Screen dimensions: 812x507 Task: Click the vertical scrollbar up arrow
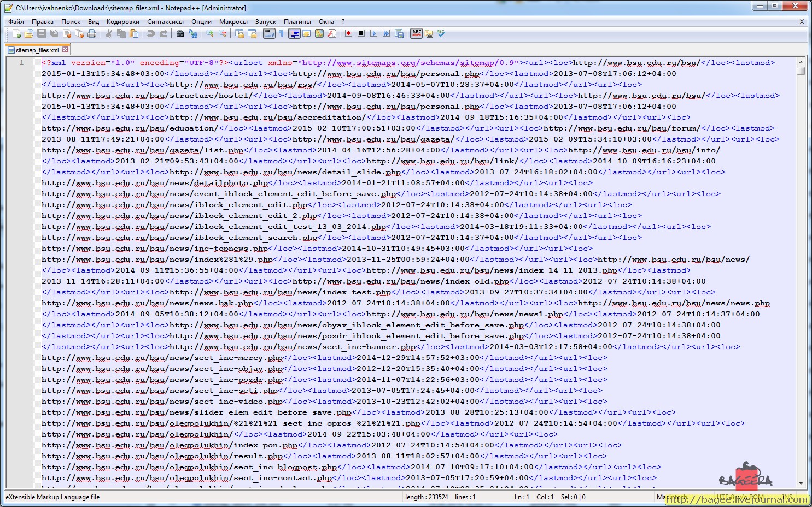pos(801,62)
